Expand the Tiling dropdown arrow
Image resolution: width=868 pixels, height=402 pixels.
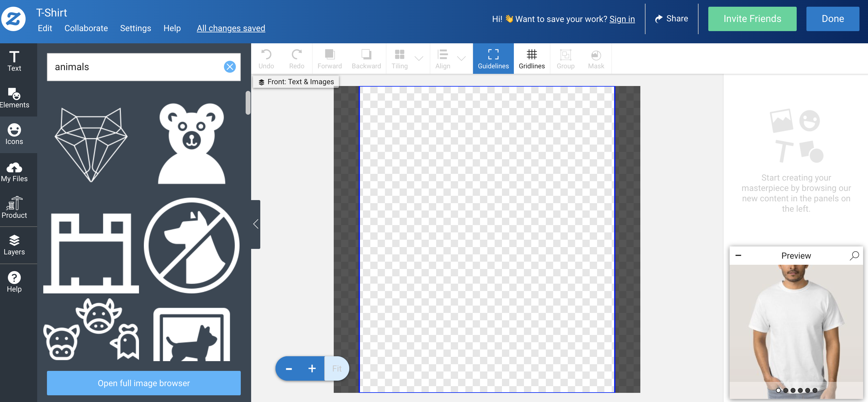click(419, 58)
